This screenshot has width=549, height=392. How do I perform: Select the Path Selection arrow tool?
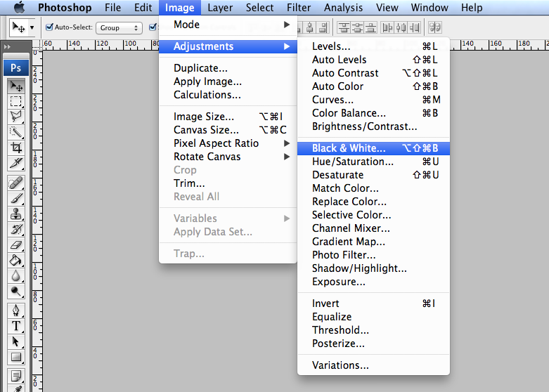[x=16, y=341]
